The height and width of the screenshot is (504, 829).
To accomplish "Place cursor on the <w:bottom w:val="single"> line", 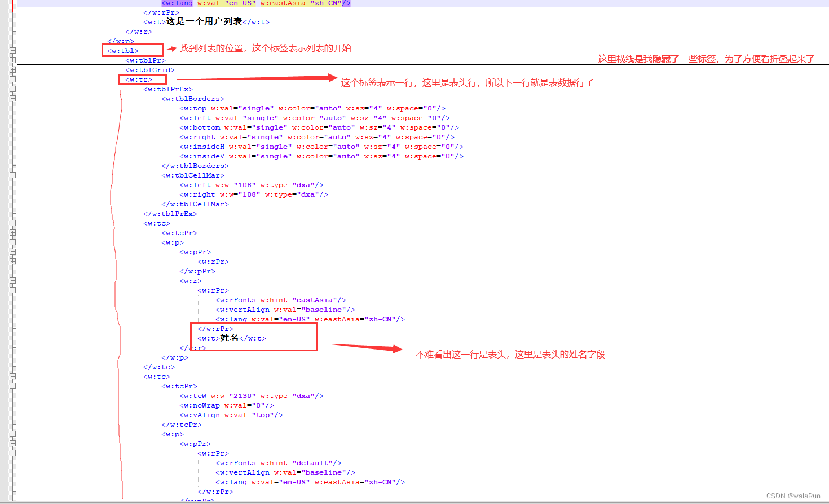I will pyautogui.click(x=319, y=127).
